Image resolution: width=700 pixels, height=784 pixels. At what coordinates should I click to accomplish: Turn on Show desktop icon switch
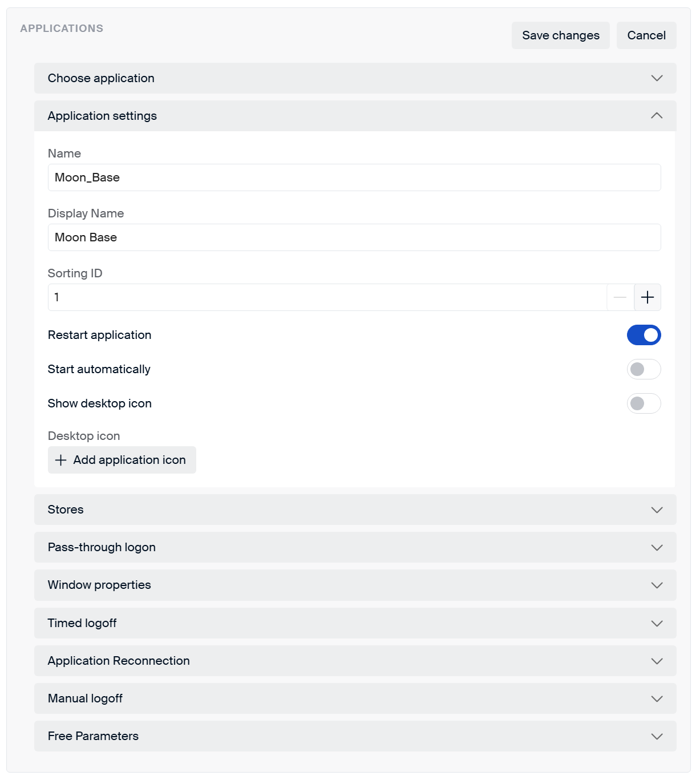644,403
